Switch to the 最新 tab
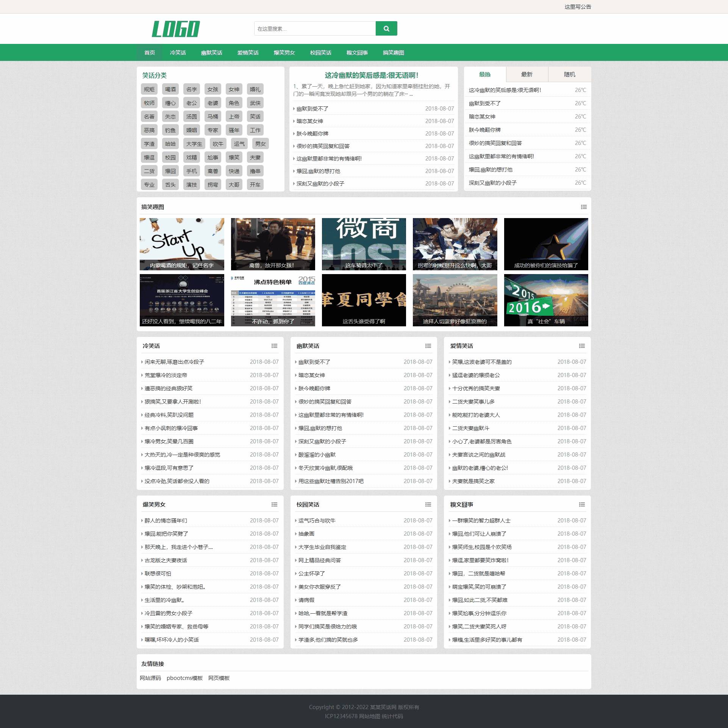This screenshot has height=728, width=728. pyautogui.click(x=526, y=75)
